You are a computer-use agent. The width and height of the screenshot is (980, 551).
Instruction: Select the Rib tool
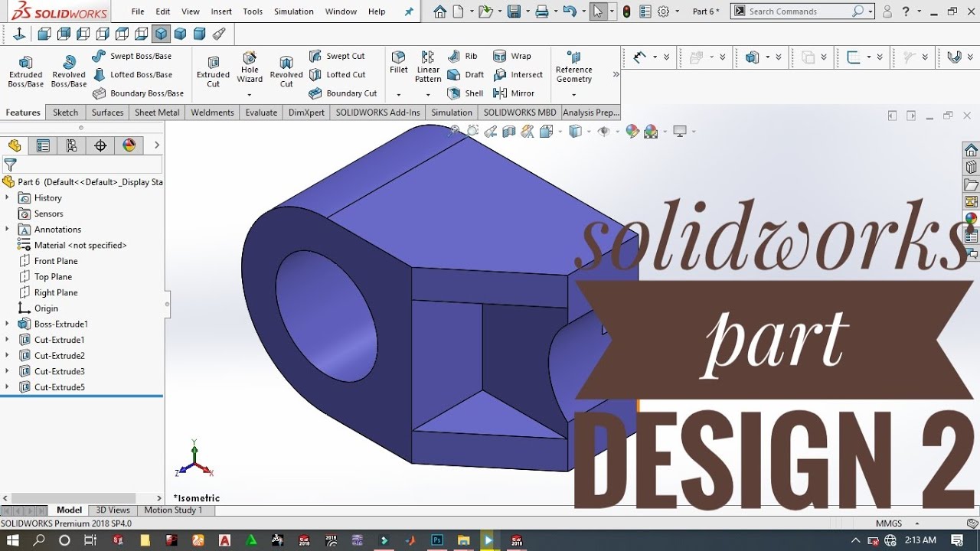pyautogui.click(x=462, y=56)
